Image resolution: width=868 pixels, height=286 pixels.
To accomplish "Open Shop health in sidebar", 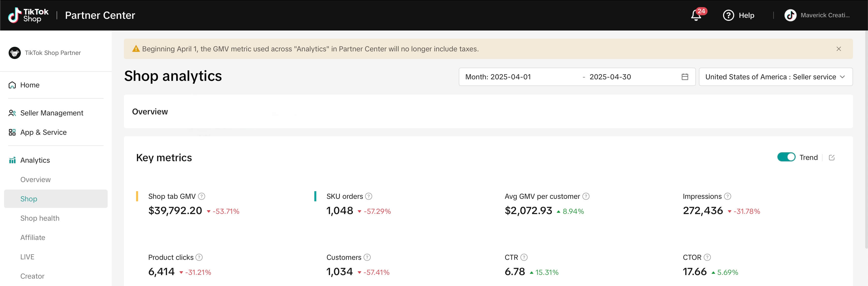I will pos(40,218).
